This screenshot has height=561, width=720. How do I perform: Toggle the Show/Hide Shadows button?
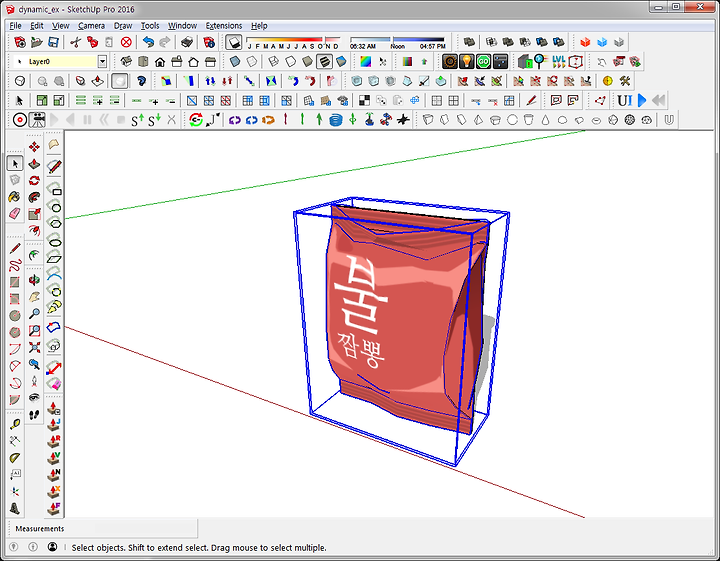234,42
